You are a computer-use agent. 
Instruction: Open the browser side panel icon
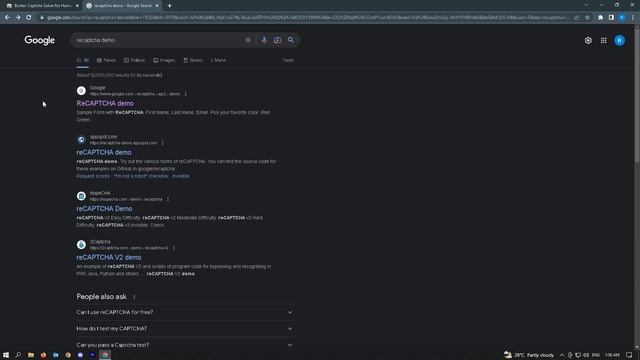coord(611,18)
